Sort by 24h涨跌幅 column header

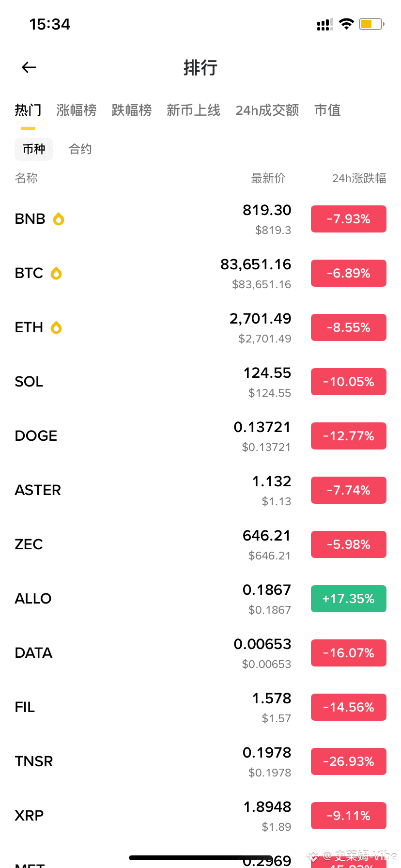359,178
